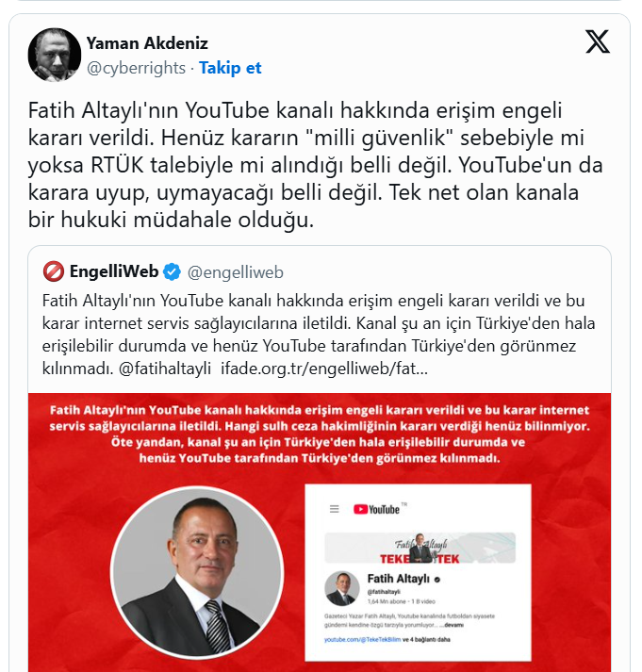Open the ifade.org.tr/engelliweb link
The width and height of the screenshot is (642, 672).
point(324,369)
